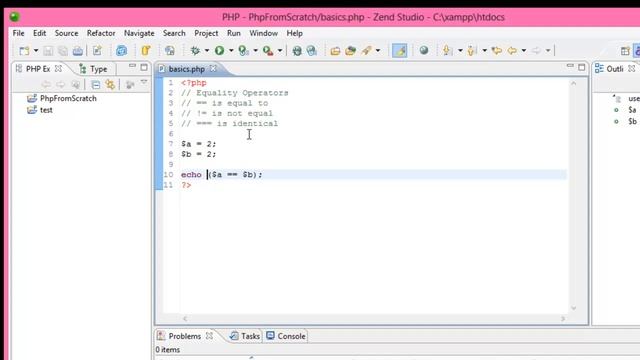Open the Previous Annotation dropdown arrow
640x360 pixels.
(484, 51)
